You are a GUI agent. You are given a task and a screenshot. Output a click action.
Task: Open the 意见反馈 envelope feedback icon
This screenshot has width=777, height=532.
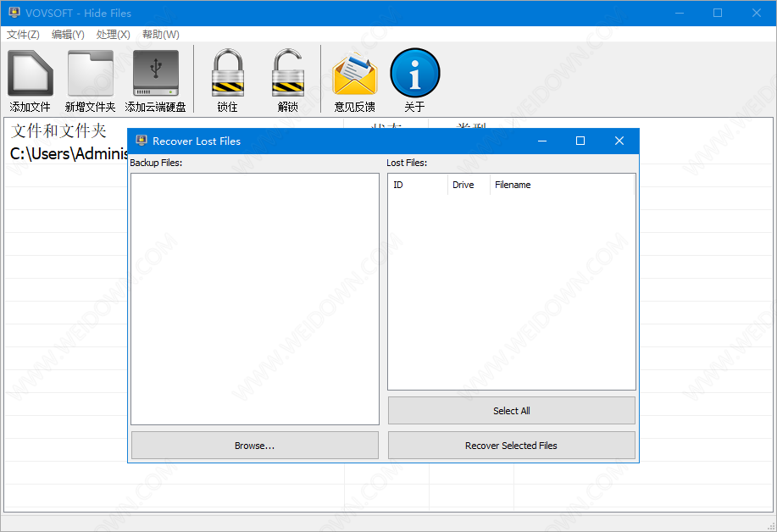coord(355,74)
